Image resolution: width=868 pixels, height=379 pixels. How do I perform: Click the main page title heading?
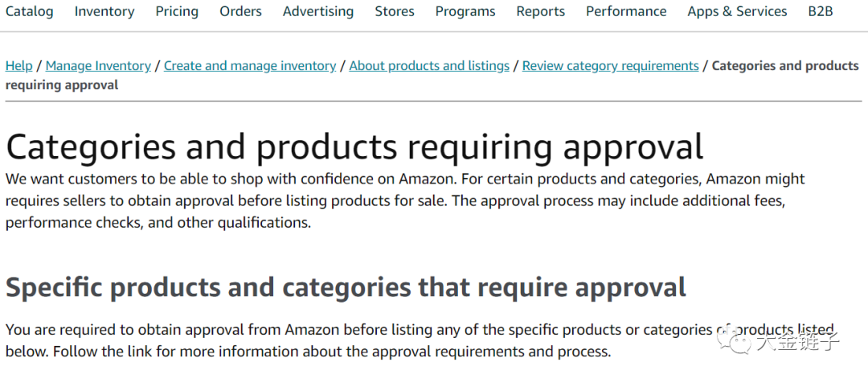(355, 146)
